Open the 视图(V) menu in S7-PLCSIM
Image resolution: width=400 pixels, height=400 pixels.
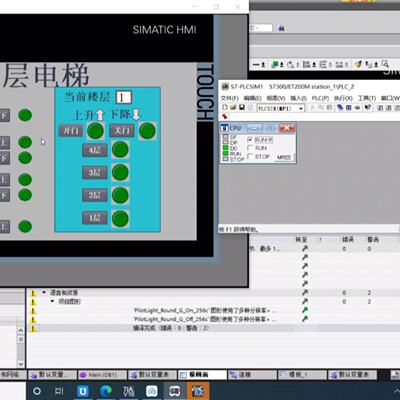click(275, 98)
